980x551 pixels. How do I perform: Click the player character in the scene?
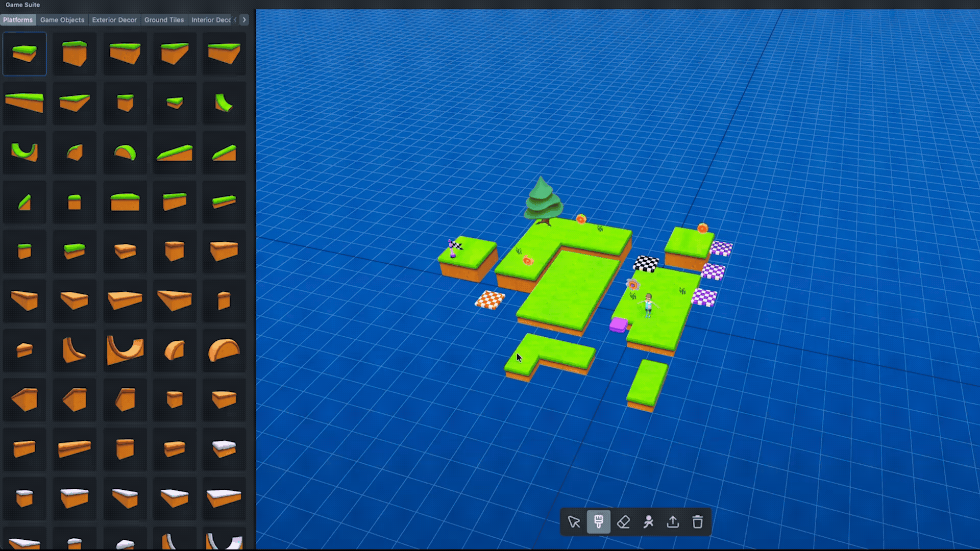648,305
